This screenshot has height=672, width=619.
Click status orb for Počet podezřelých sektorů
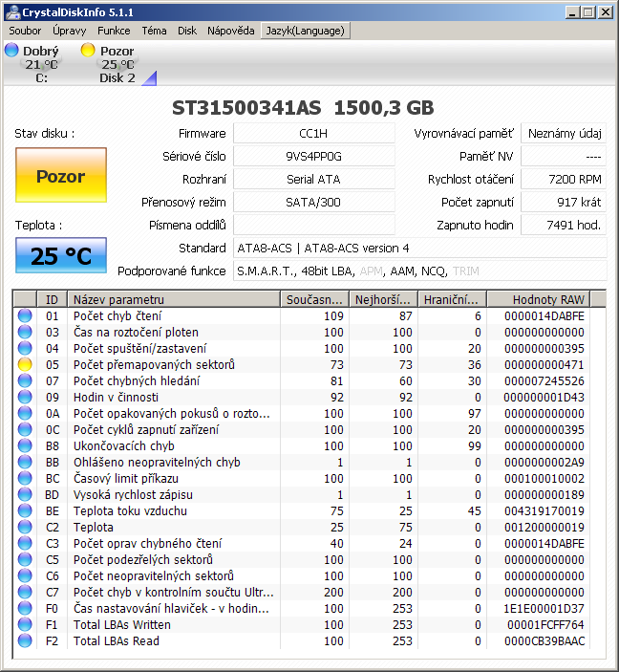coord(25,560)
